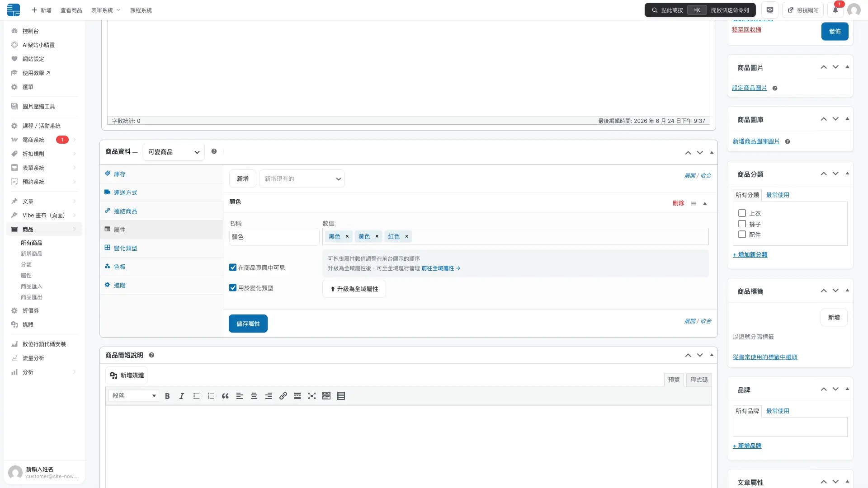Screen dimensions: 868x488
Task: Click the 儲存屬性 button
Action: click(x=248, y=324)
